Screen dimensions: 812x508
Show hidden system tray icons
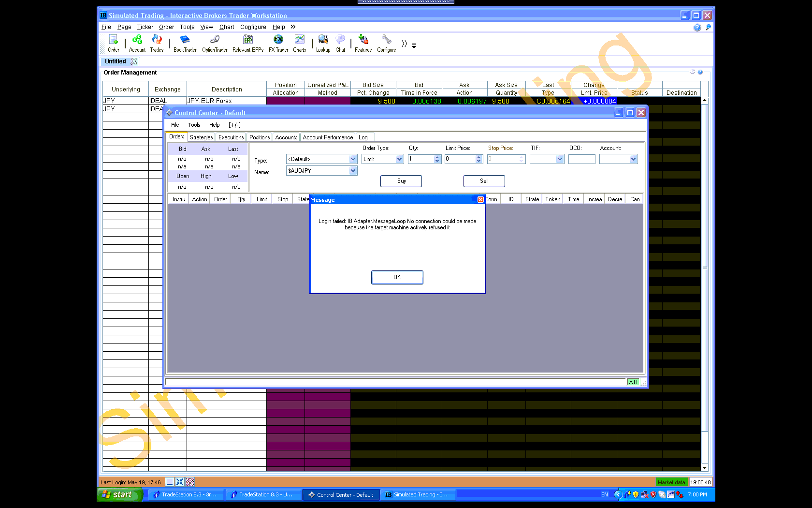[618, 494]
